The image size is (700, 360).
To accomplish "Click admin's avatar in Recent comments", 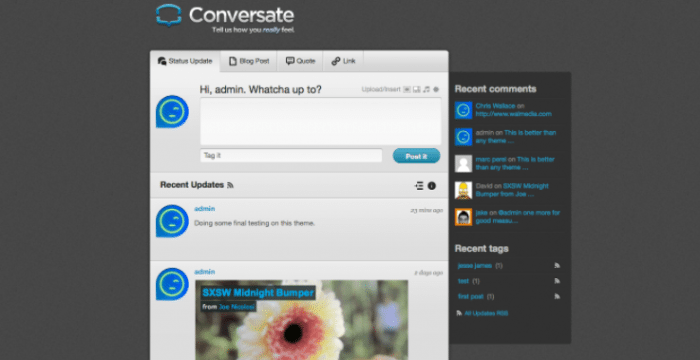I will (463, 137).
